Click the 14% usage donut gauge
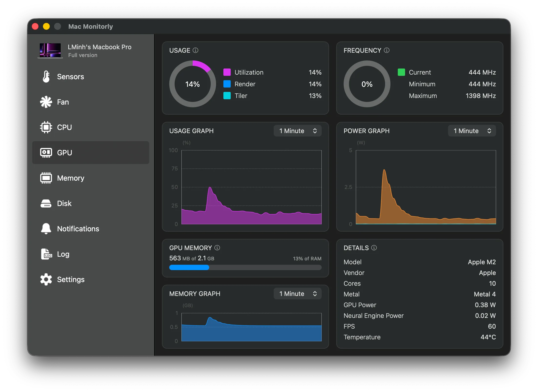 pyautogui.click(x=193, y=84)
